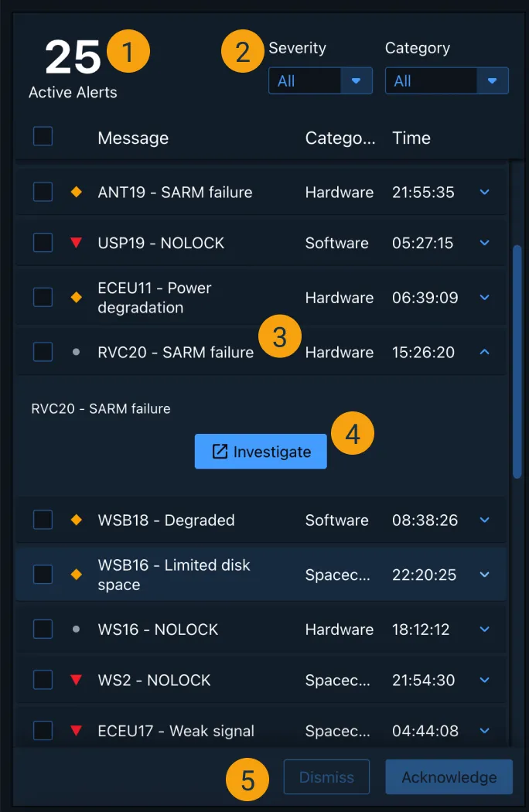
Task: Click the 21:54:30 time of WS2
Action: coord(423,680)
